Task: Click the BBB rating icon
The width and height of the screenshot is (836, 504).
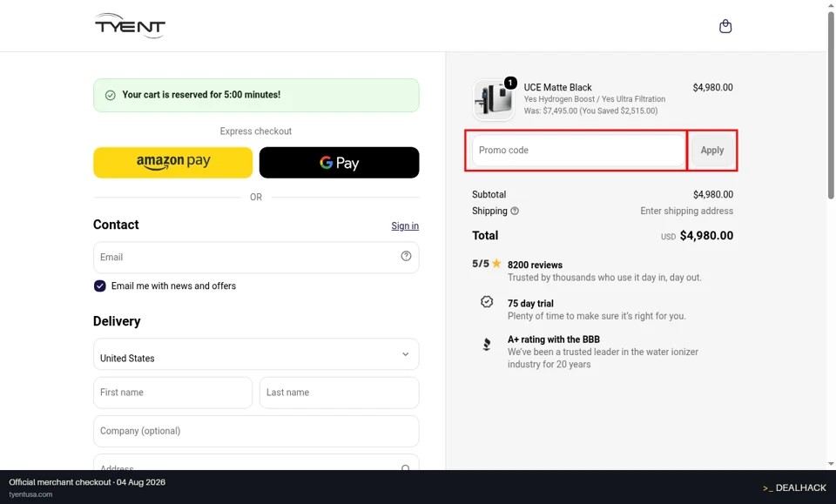Action: 487,345
